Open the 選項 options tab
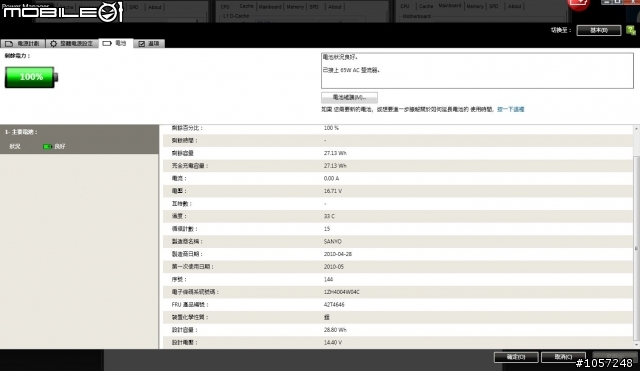This screenshot has width=640, height=371. click(x=149, y=43)
